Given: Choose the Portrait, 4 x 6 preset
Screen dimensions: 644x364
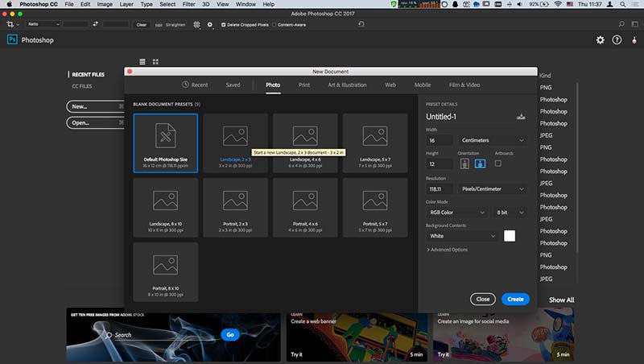Looking at the screenshot, I should pos(305,208).
